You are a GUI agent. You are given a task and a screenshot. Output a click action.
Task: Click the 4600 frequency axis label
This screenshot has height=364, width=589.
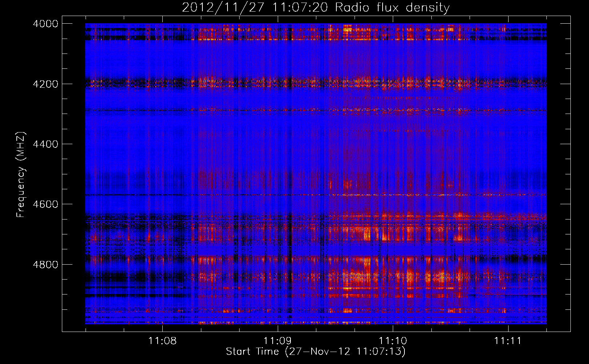(x=46, y=204)
